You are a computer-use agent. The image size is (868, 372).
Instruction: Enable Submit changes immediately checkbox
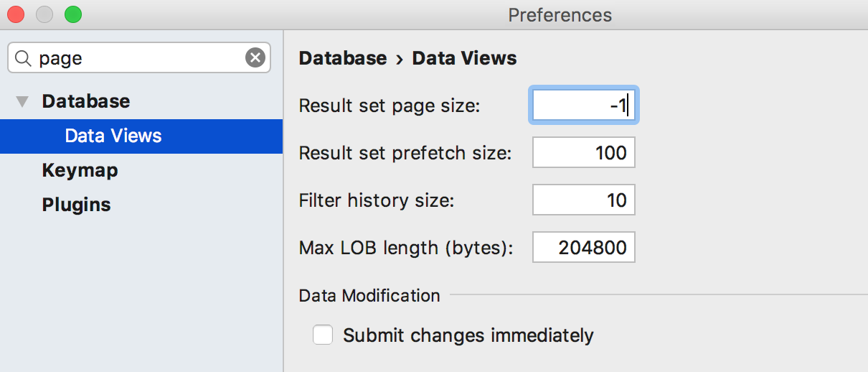(323, 335)
